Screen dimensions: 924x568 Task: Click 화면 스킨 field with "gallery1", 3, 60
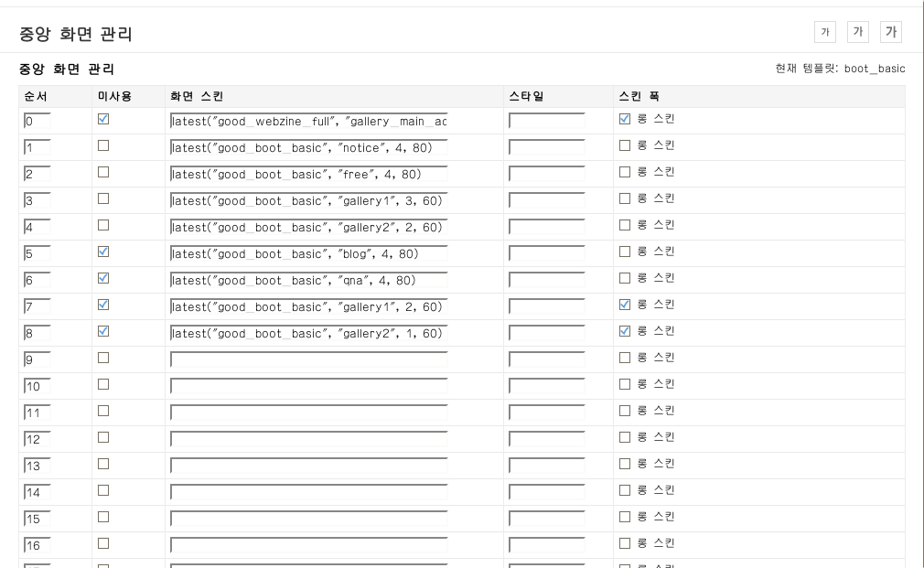[308, 200]
